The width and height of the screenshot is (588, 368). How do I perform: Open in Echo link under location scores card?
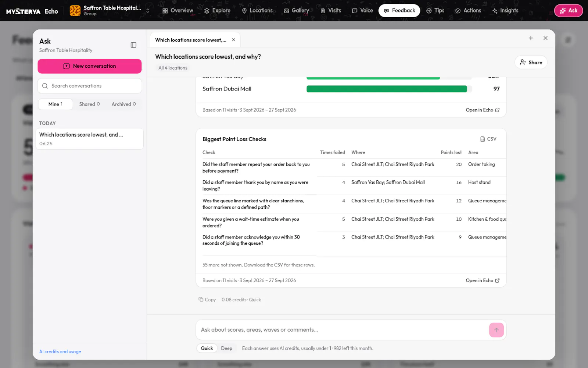[483, 110]
